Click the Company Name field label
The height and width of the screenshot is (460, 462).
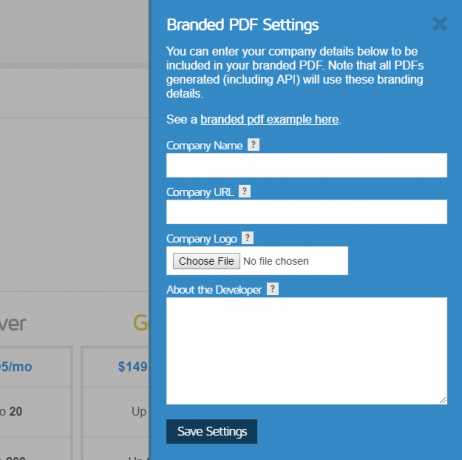point(204,146)
